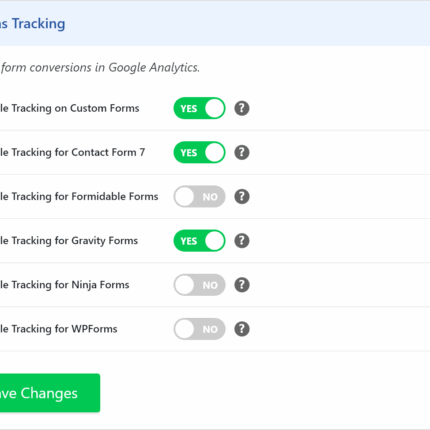
Task: Select the 'Tracking for Contact Form 7' label
Action: click(x=78, y=153)
